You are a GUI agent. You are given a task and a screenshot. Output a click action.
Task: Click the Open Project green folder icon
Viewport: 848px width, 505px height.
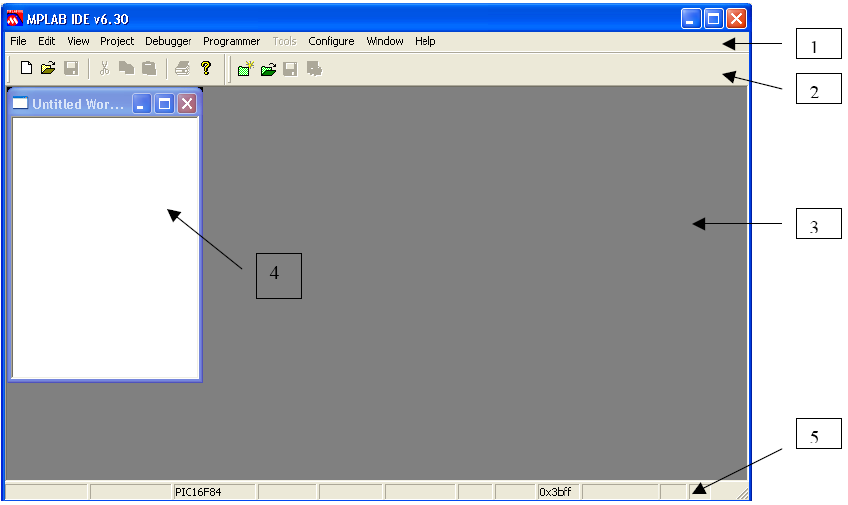coord(268,69)
